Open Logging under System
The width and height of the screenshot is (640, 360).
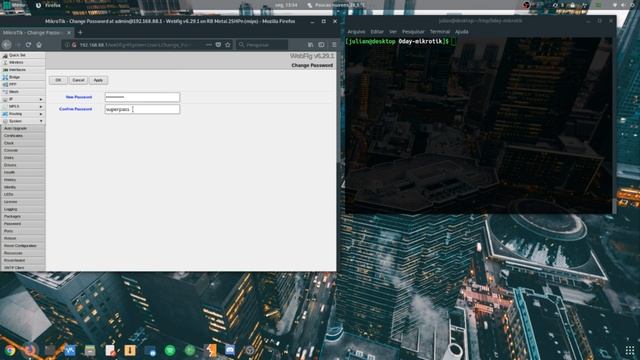point(23,209)
